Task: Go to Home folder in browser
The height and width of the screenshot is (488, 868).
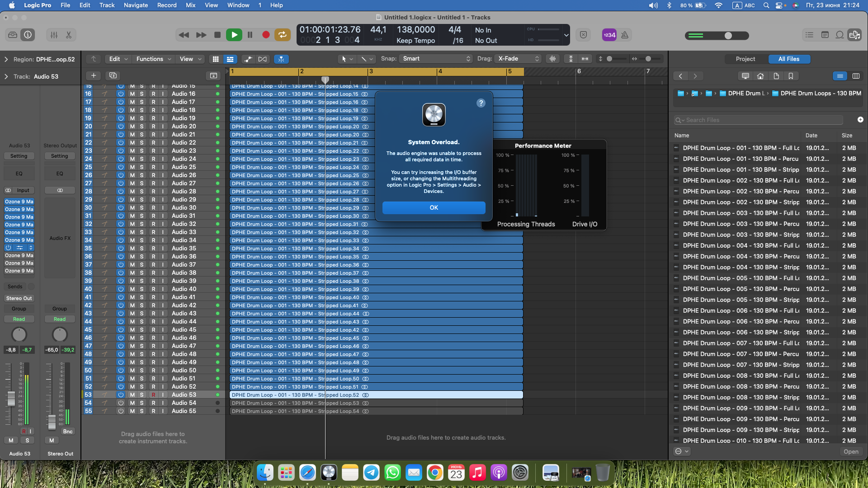Action: 760,76
